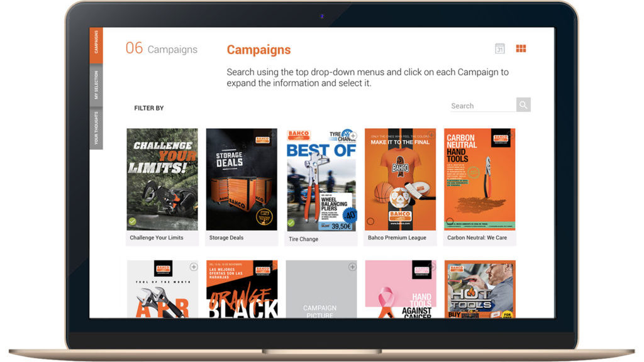644x362 pixels.
Task: Open the My Selection side tab
Action: coord(96,85)
